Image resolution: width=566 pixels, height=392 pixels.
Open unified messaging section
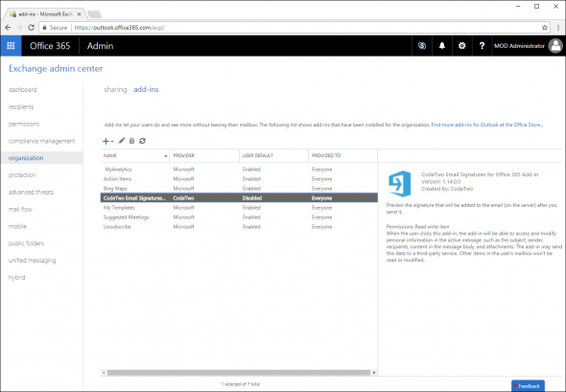[32, 261]
